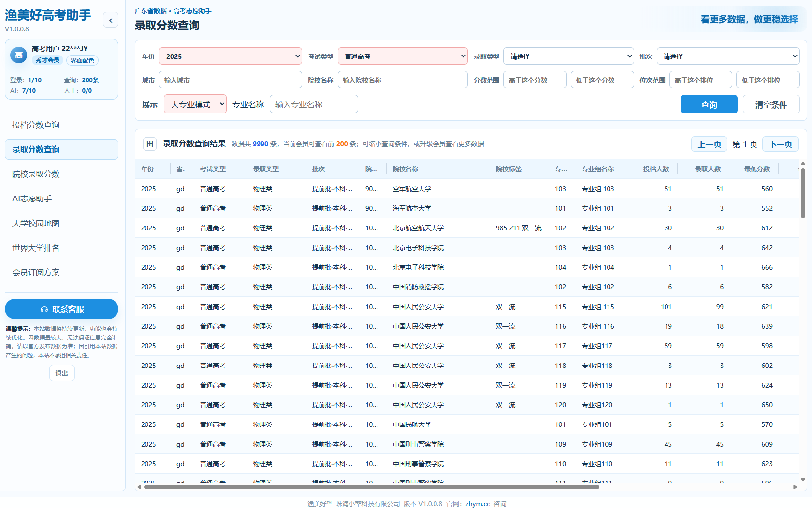Select the 中国民航大学 row

click(467, 424)
